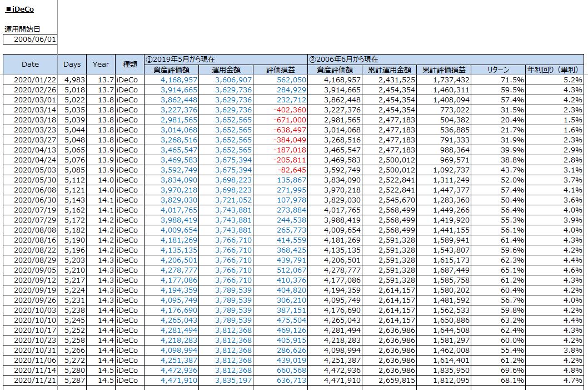Click the iDeCo sheet title cell
This screenshot has height=390, width=588.
pos(19,9)
